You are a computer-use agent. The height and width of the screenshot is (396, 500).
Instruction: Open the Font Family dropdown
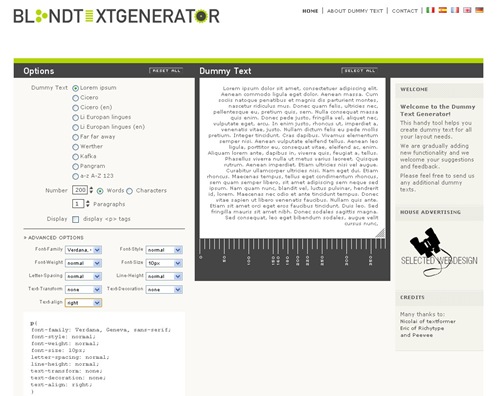pos(83,250)
